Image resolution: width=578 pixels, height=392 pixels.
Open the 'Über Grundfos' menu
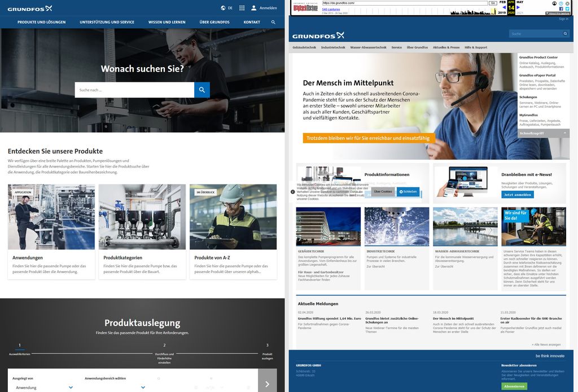click(214, 22)
